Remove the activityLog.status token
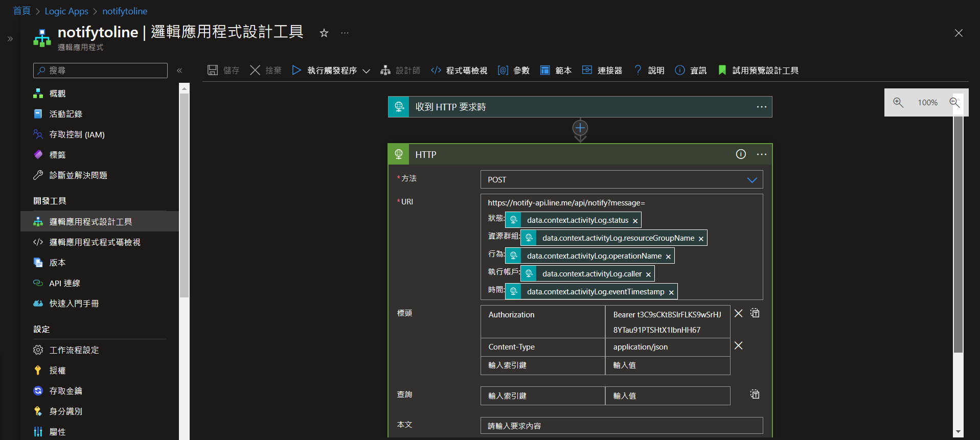The height and width of the screenshot is (440, 980). click(x=635, y=221)
